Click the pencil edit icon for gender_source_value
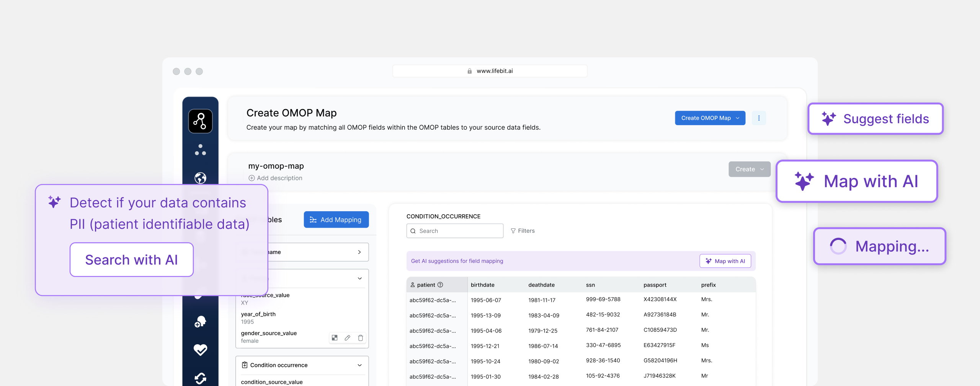Screen dimensions: 980x386 (x=347, y=338)
